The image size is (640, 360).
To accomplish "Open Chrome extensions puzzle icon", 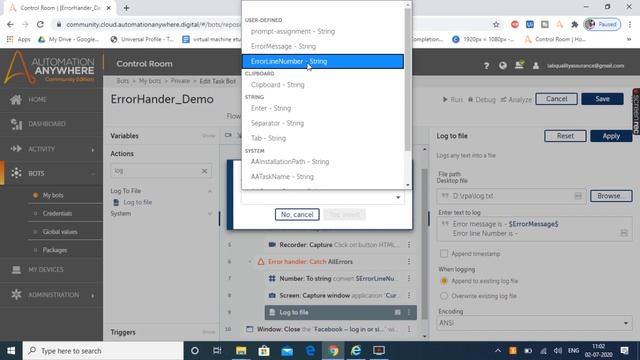I will 574,24.
